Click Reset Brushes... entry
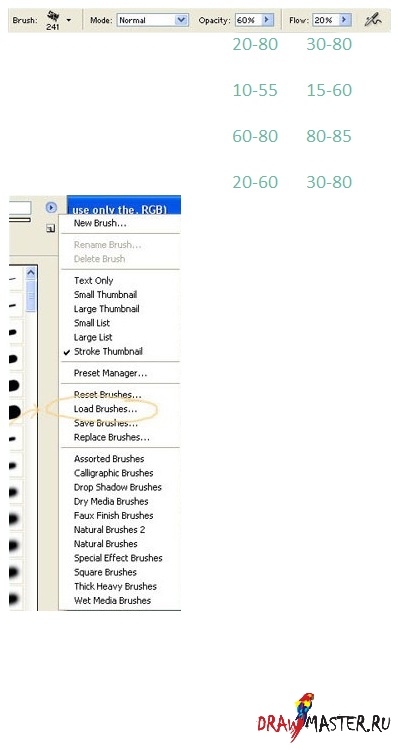 point(108,395)
